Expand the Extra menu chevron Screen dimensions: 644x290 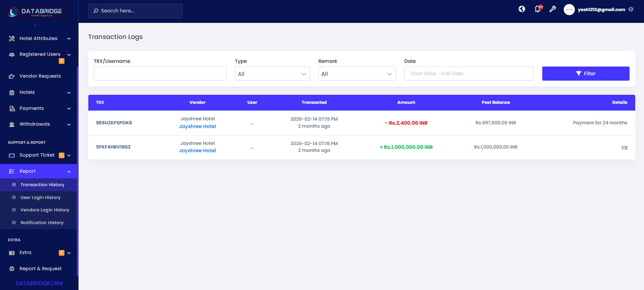pos(69,253)
